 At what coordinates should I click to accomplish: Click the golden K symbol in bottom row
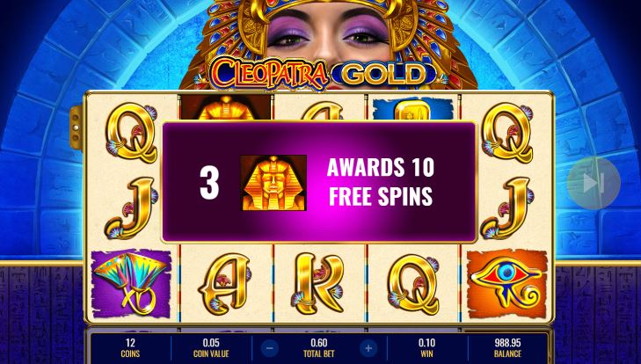click(318, 284)
